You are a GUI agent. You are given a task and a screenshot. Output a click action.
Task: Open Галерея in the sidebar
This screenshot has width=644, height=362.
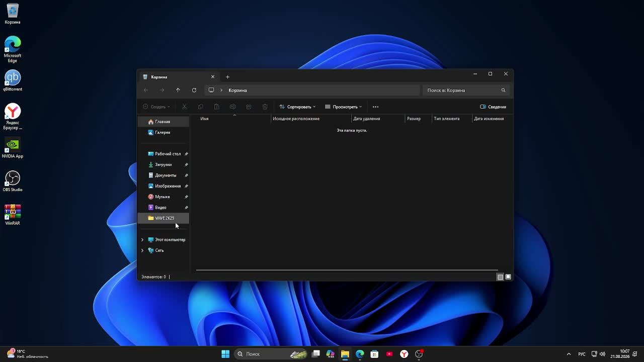coord(164,133)
